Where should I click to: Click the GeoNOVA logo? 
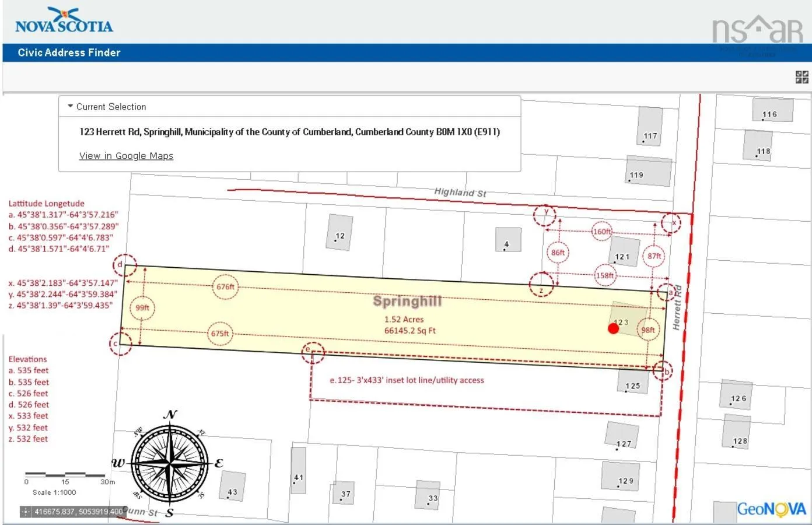[x=771, y=509]
